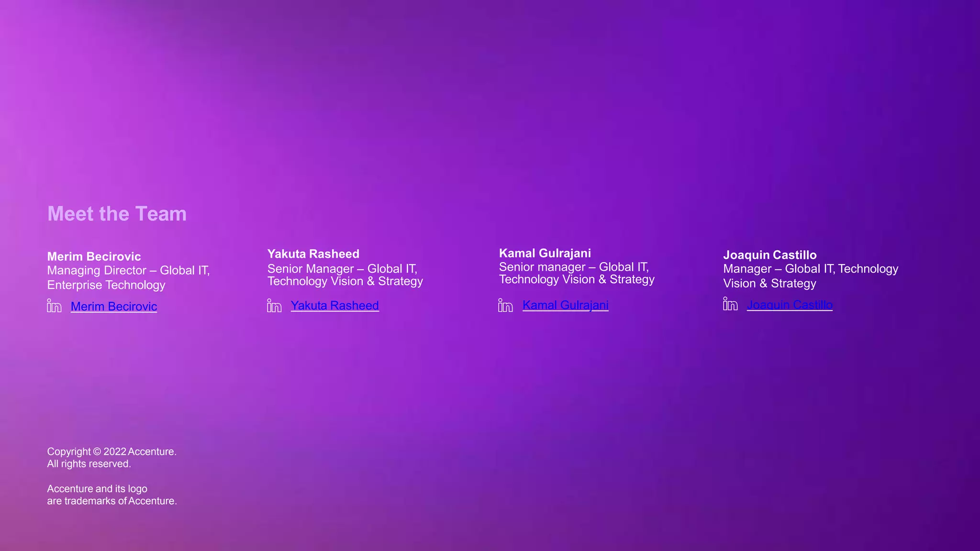The height and width of the screenshot is (551, 980).
Task: Click Managing Director – Global IT job title
Action: 128,271
